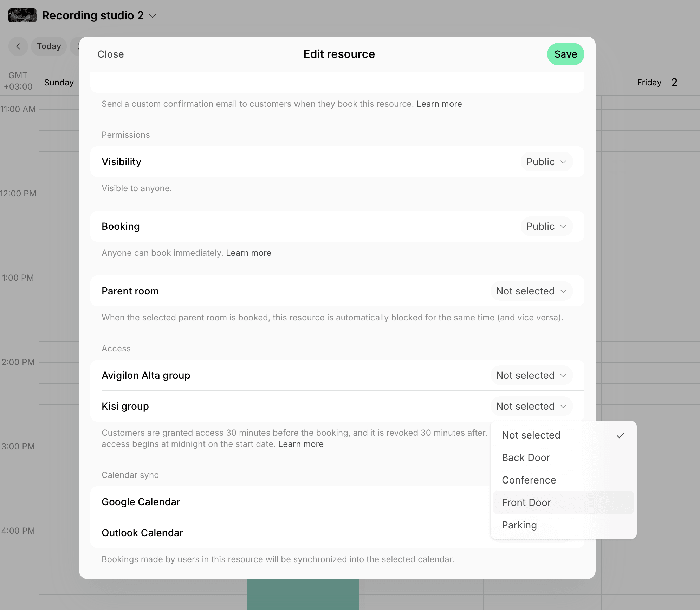Close the Edit resource dialog

(110, 54)
